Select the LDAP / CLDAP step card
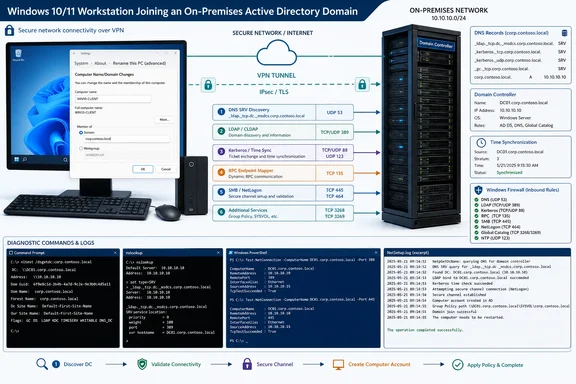The width and height of the screenshot is (576, 384). (283, 132)
